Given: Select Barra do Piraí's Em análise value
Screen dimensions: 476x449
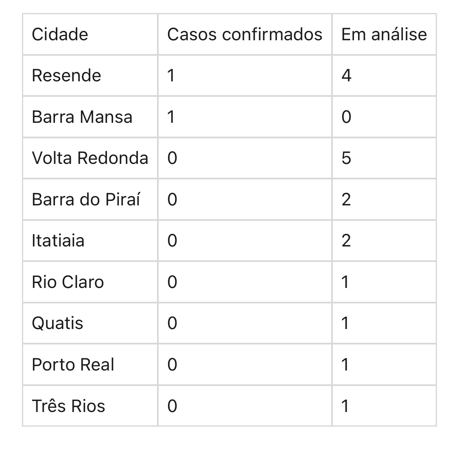Looking at the screenshot, I should [x=346, y=200].
